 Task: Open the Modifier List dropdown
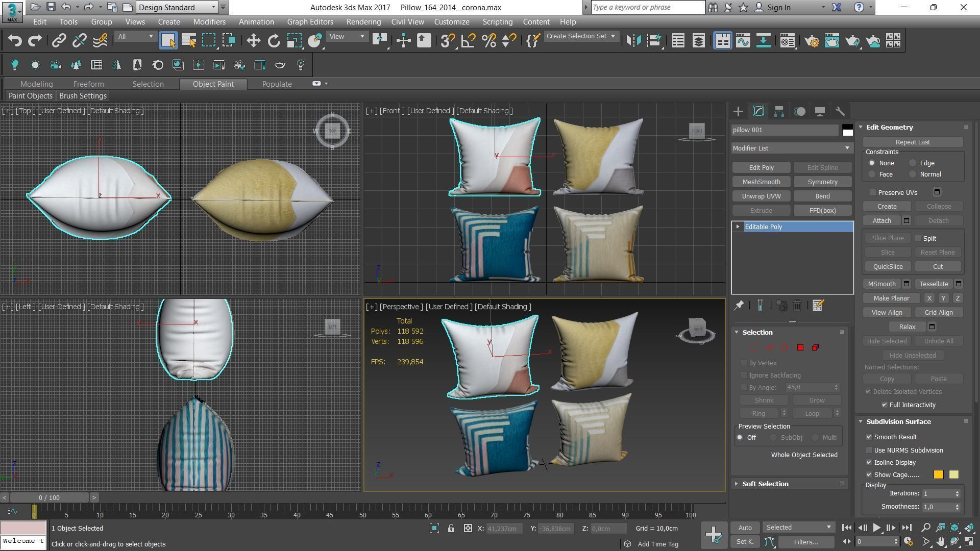792,148
